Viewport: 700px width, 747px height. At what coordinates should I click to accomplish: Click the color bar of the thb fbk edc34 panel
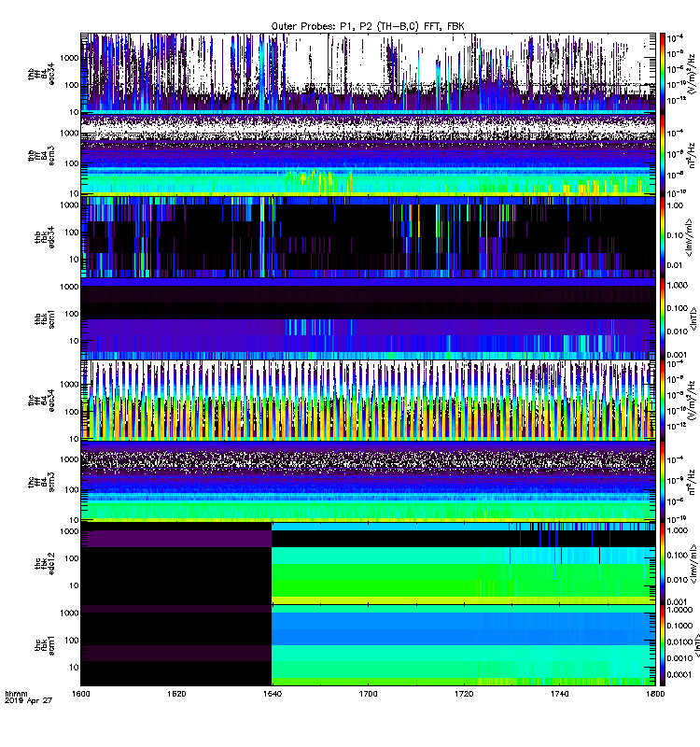coord(663,237)
